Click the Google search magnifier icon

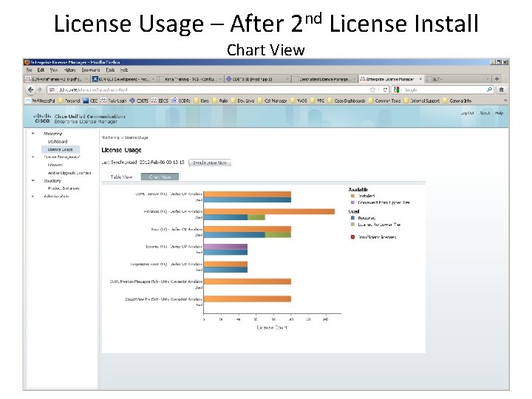coord(489,89)
